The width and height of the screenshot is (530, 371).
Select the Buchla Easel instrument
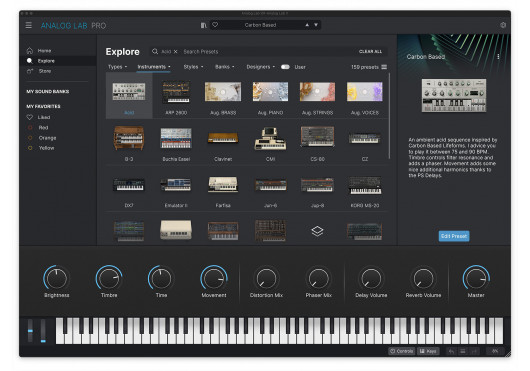176,143
